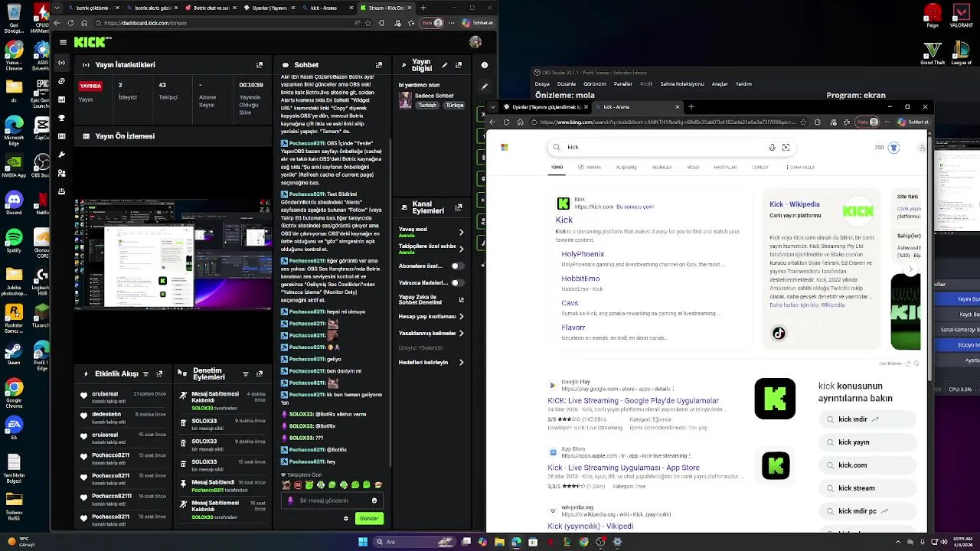Screen dimensions: 980x551
Task: Show next card in Bing side carousel
Action: coord(910,269)
